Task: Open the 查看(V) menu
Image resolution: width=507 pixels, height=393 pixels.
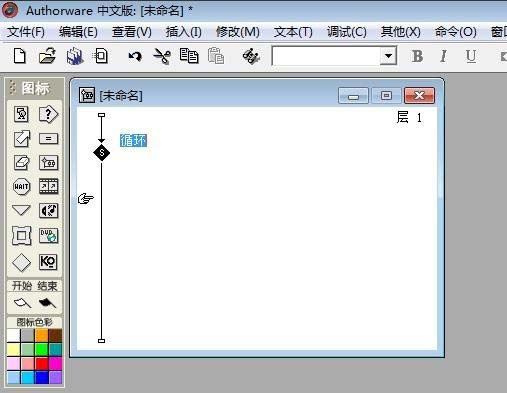Action: [x=132, y=32]
